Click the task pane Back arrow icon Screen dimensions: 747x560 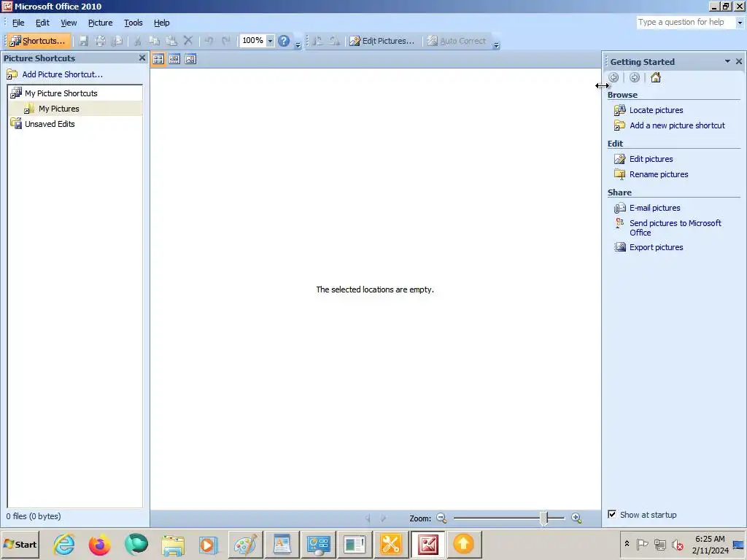pyautogui.click(x=614, y=77)
